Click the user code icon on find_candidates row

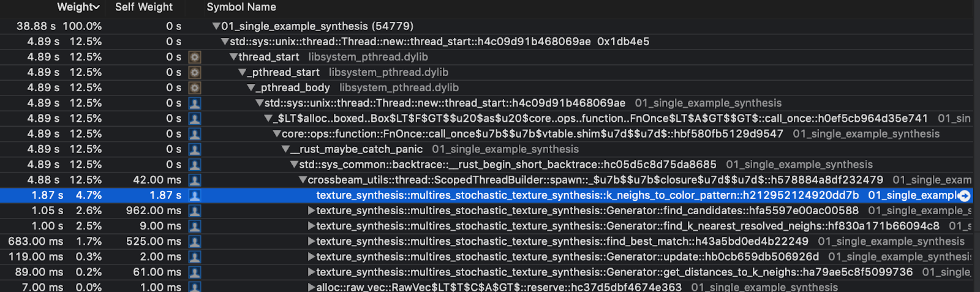tap(195, 211)
